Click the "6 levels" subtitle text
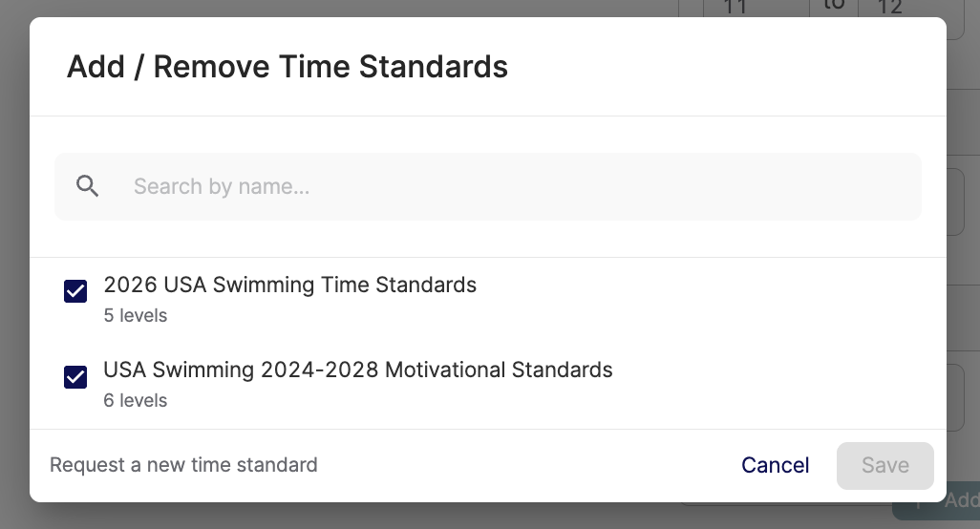This screenshot has height=529, width=980. pyautogui.click(x=136, y=400)
